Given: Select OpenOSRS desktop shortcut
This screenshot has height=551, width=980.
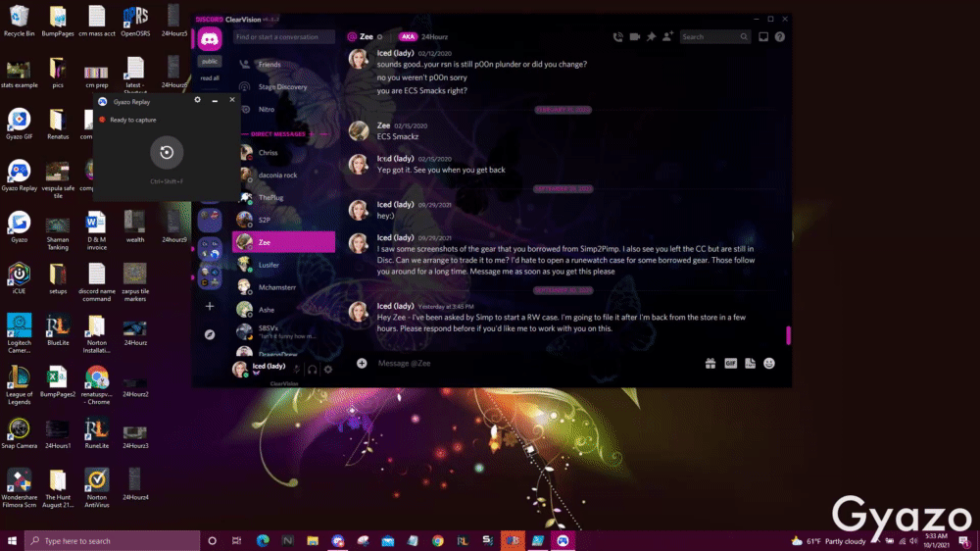Looking at the screenshot, I should 135,22.
